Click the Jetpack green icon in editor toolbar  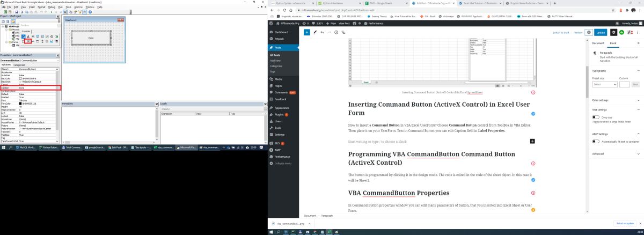[621, 32]
